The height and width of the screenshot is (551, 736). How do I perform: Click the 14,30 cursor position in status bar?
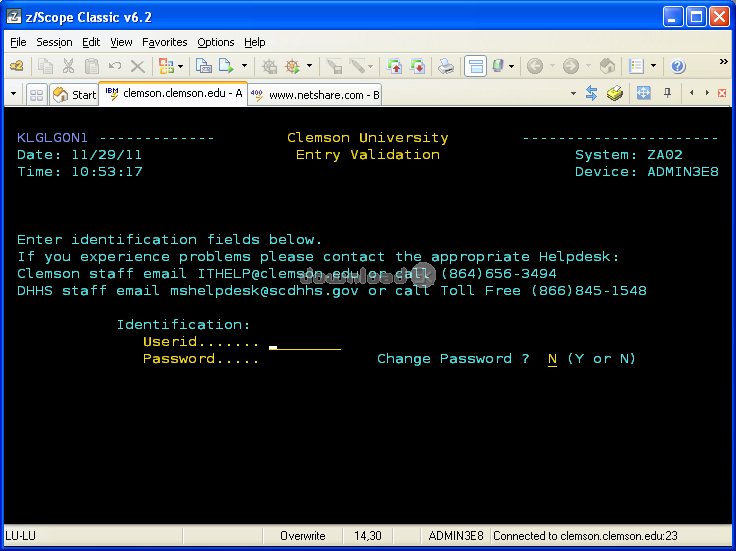(x=368, y=536)
